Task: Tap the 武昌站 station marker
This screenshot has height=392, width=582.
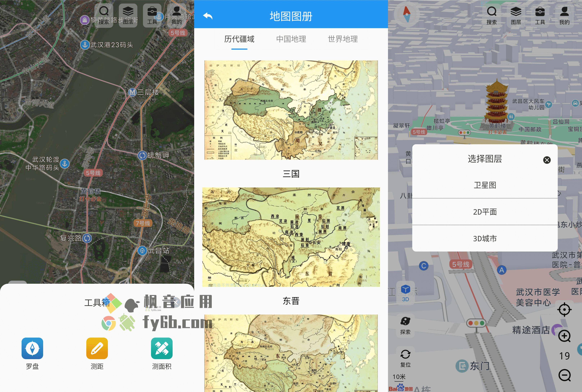Action: [142, 250]
